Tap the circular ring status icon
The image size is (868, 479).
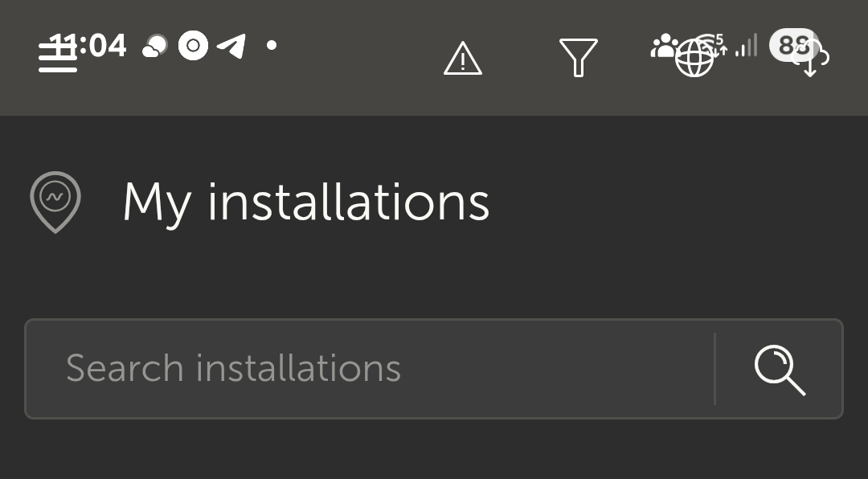pyautogui.click(x=193, y=46)
